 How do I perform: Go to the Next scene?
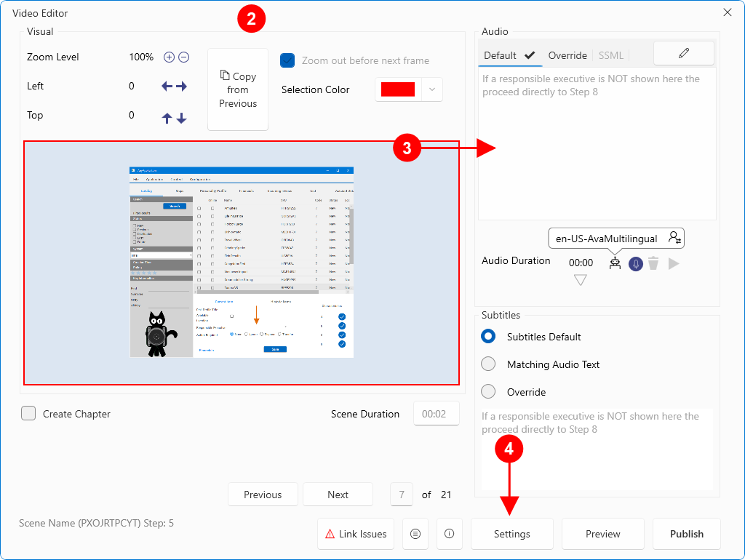338,495
